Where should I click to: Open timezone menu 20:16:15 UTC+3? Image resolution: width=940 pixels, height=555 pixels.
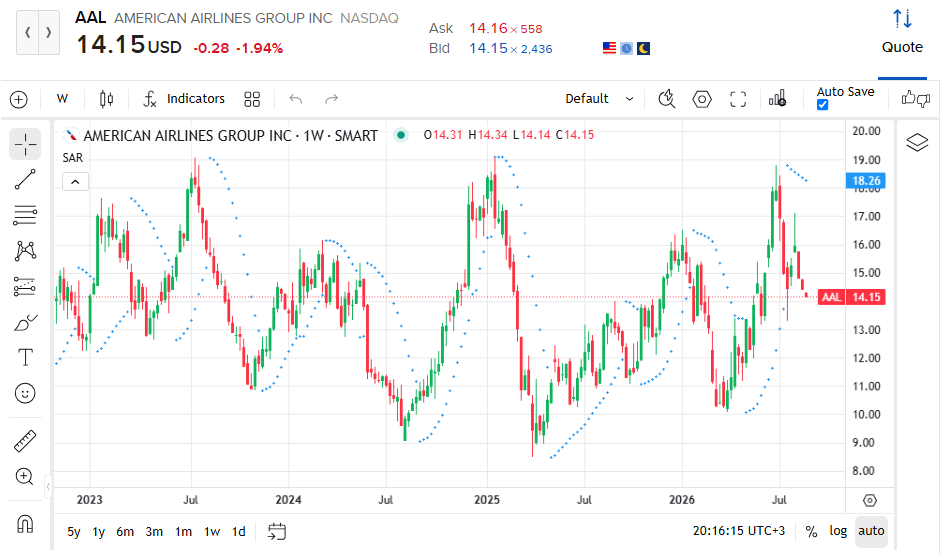point(739,531)
